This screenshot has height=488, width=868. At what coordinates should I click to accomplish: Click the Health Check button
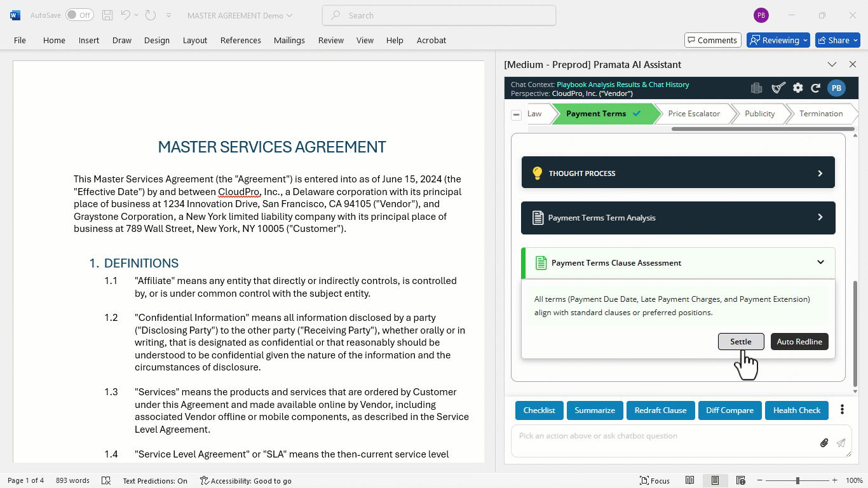[797, 410]
